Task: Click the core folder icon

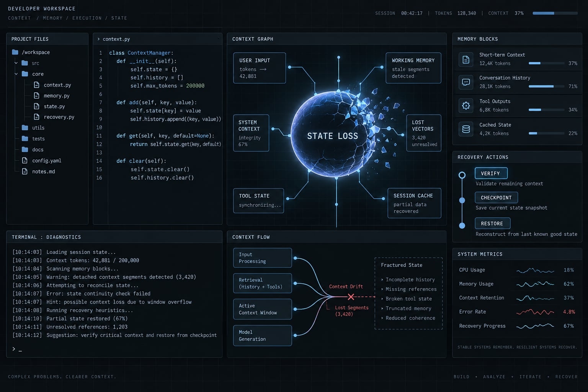Action: pyautogui.click(x=25, y=74)
